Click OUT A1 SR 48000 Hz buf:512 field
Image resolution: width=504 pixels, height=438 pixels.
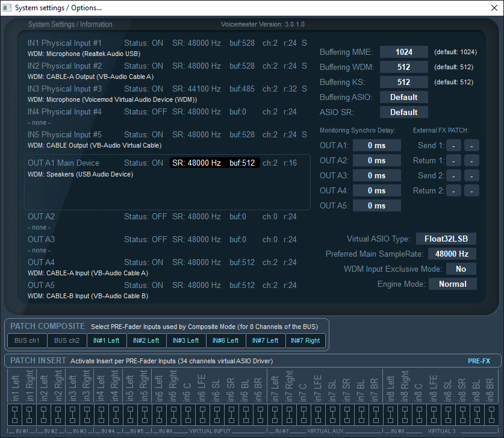[215, 163]
